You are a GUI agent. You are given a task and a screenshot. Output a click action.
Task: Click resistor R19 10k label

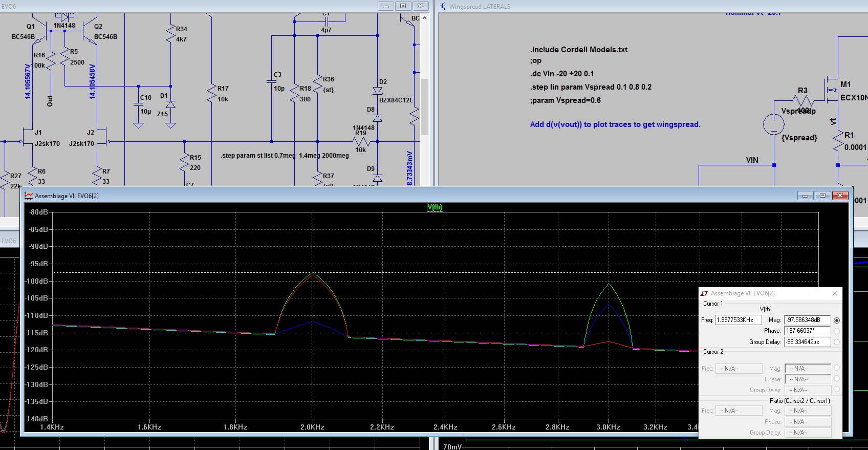[x=361, y=141]
